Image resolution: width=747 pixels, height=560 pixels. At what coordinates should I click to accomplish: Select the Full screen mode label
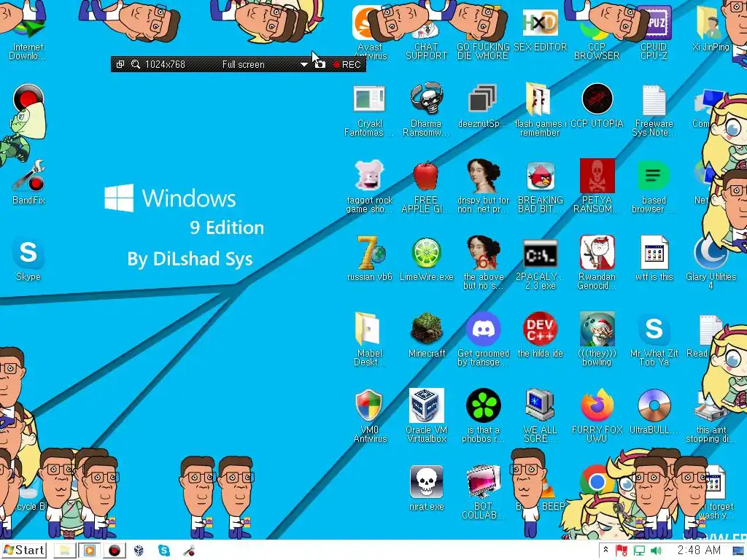[243, 64]
